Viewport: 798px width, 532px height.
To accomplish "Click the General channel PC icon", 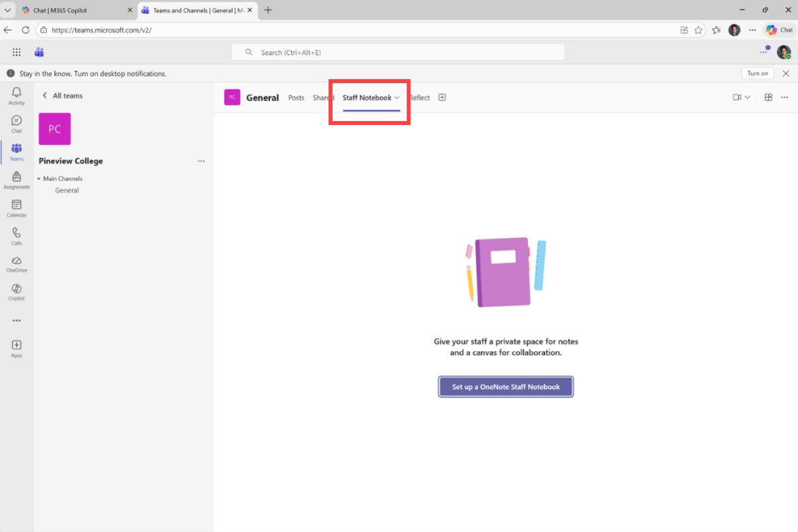I will 232,97.
